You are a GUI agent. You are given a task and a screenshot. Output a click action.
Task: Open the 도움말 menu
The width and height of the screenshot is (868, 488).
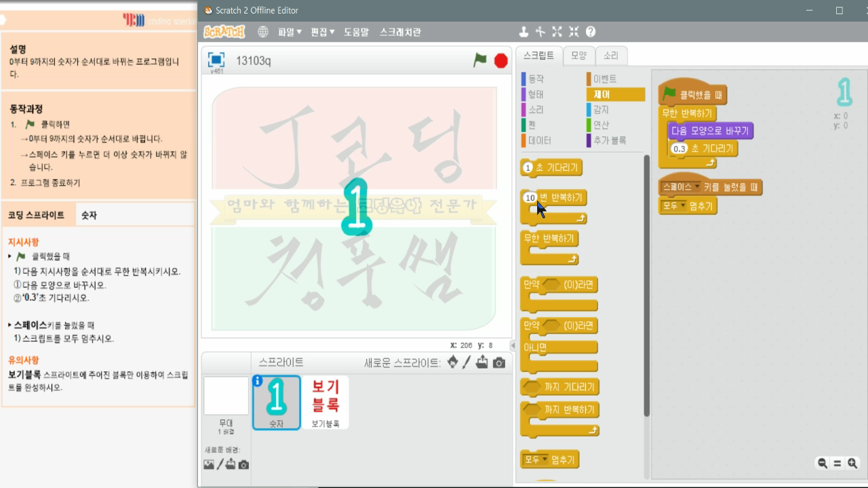[x=356, y=32]
